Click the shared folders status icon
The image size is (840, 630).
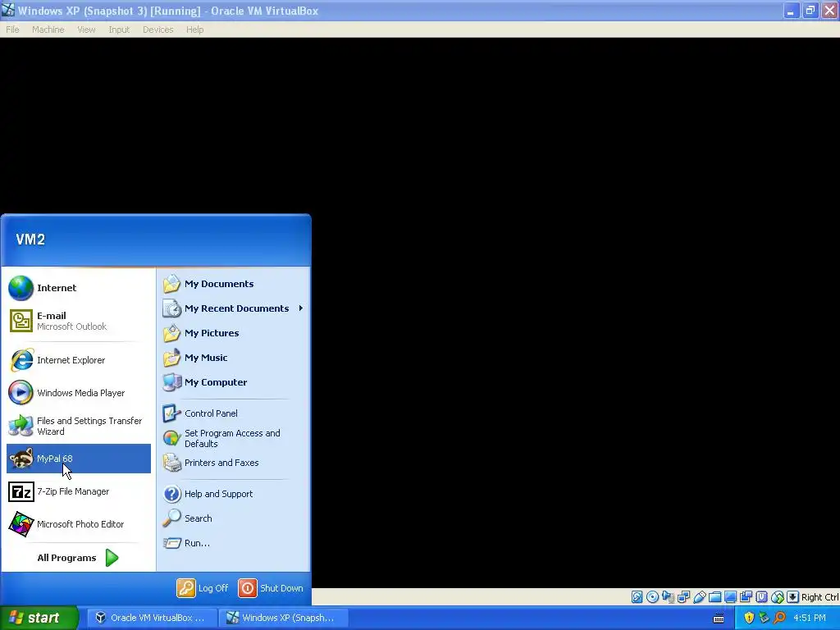pyautogui.click(x=714, y=597)
